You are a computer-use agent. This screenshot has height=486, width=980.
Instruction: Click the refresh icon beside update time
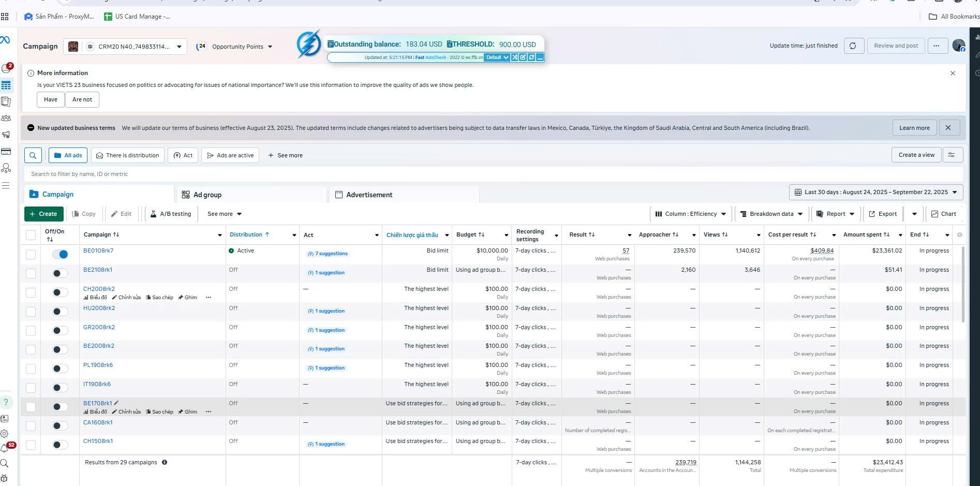pyautogui.click(x=853, y=46)
